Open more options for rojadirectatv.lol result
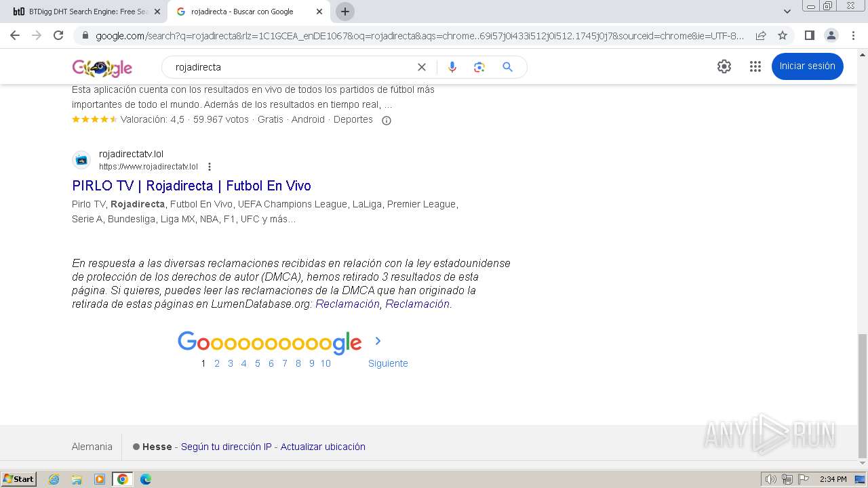Screen dimensions: 868x488 [x=210, y=167]
